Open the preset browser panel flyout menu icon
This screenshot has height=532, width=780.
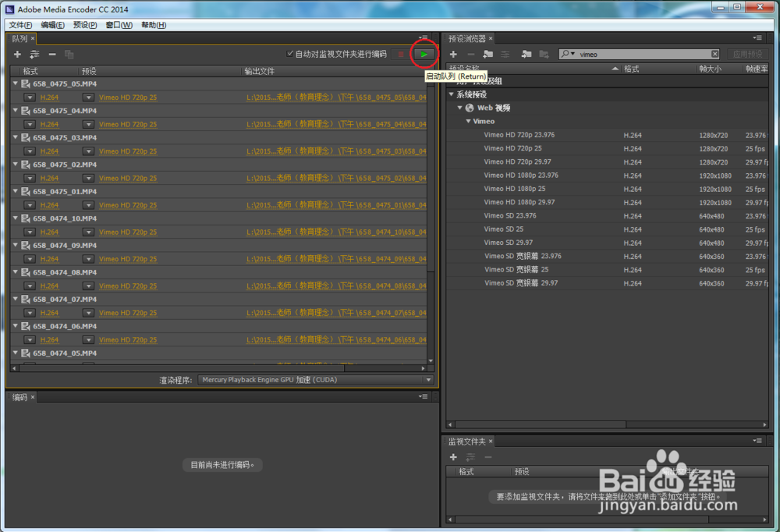[757, 37]
